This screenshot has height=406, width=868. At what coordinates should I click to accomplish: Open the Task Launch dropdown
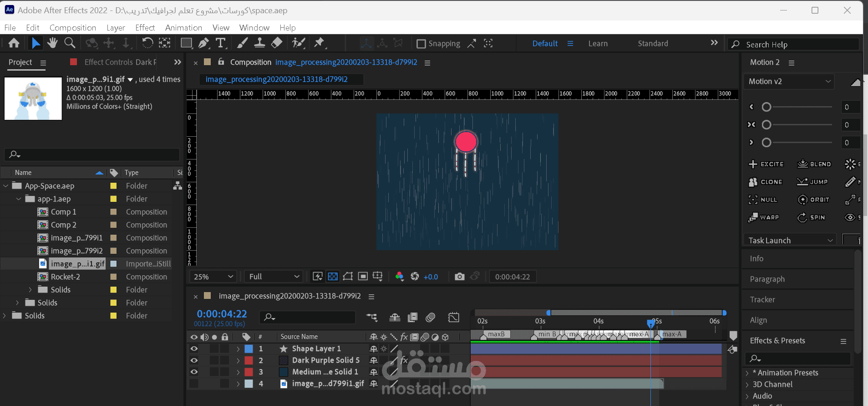(x=789, y=240)
